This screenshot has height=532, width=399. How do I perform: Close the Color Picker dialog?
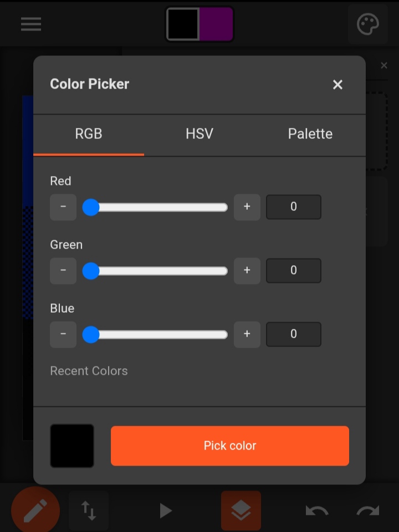click(337, 85)
